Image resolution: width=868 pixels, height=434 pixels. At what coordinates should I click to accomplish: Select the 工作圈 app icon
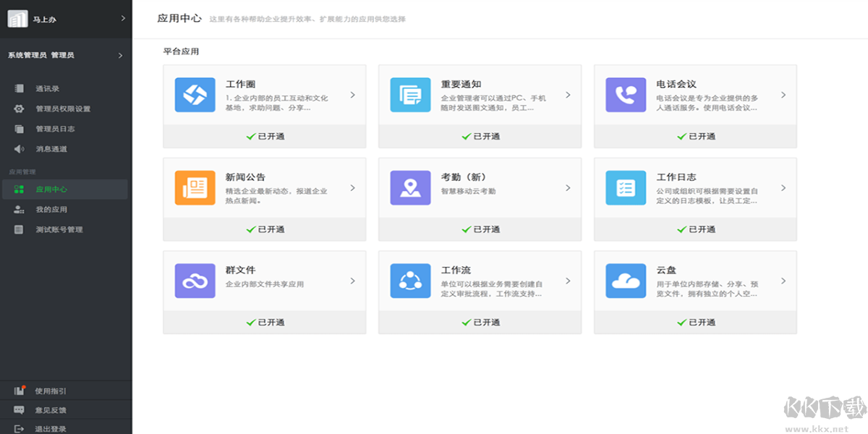(194, 95)
